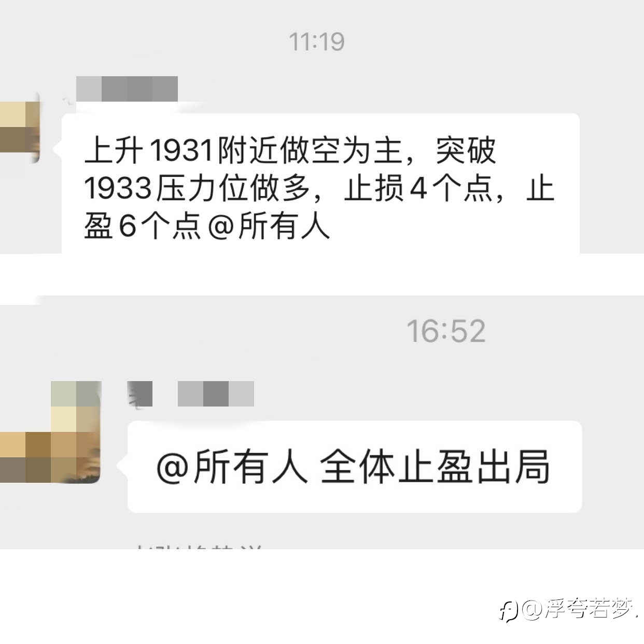Click the number 1931 in the message
644x644 pixels.
tap(182, 151)
